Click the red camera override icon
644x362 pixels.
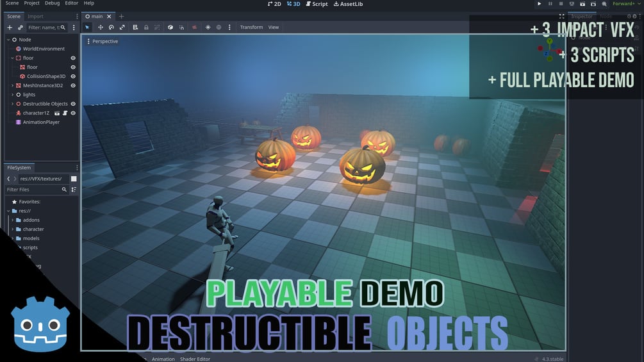point(194,28)
